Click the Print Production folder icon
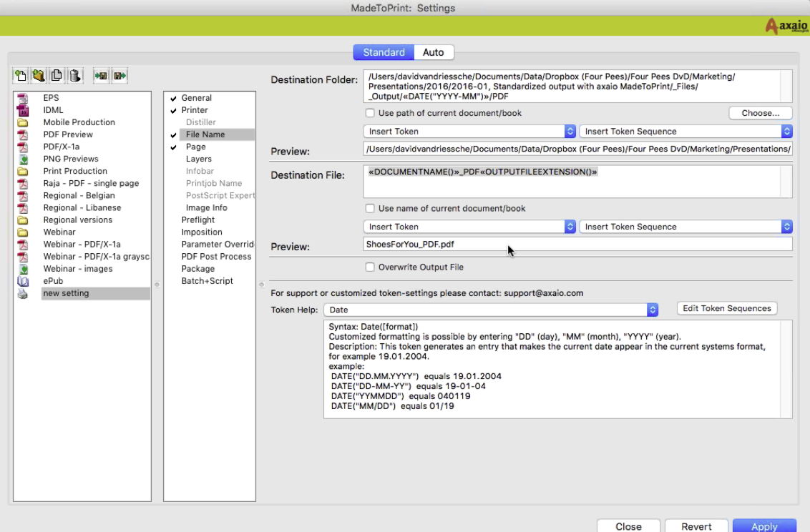Image resolution: width=810 pixels, height=532 pixels. (23, 172)
